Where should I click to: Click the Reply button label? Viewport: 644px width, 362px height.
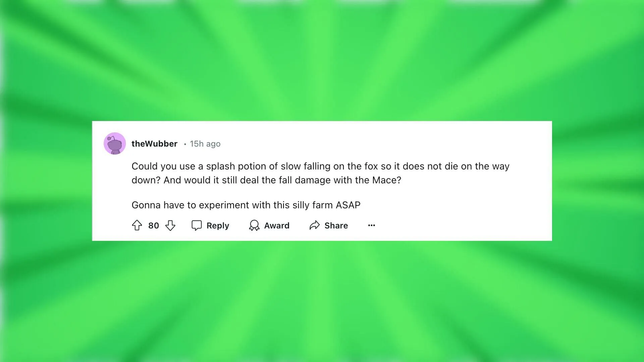pos(217,226)
